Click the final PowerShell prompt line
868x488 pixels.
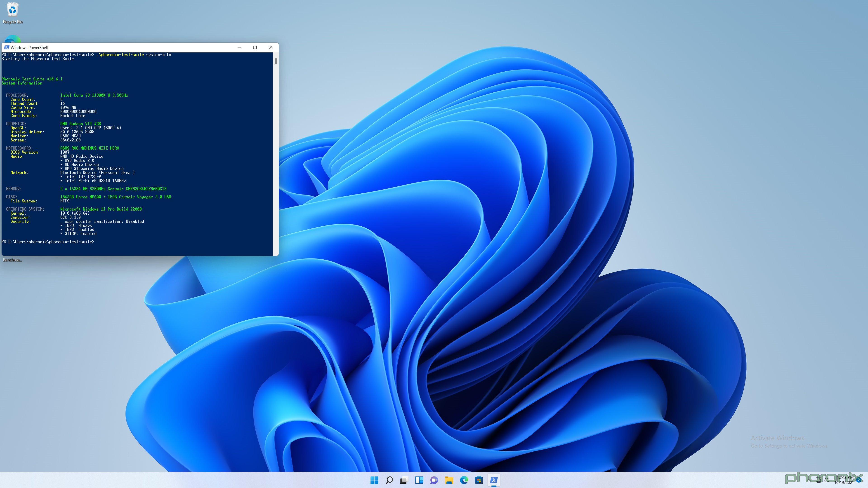(48, 242)
